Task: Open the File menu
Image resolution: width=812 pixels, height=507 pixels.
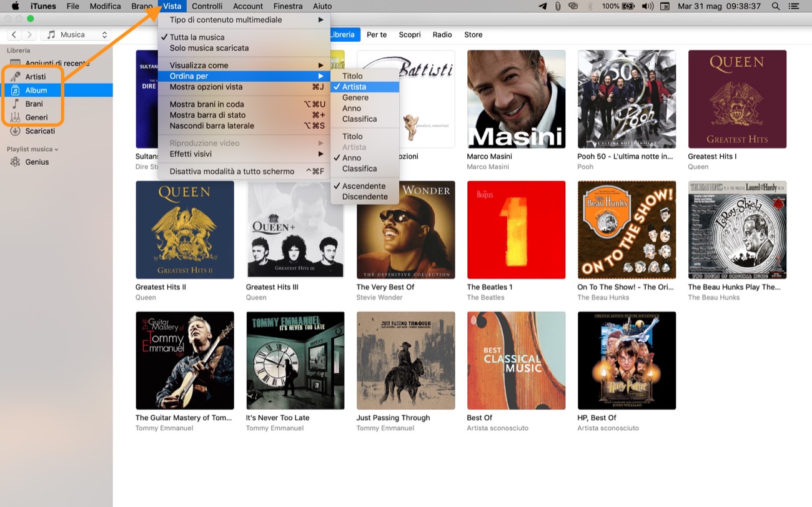Action: pos(72,6)
